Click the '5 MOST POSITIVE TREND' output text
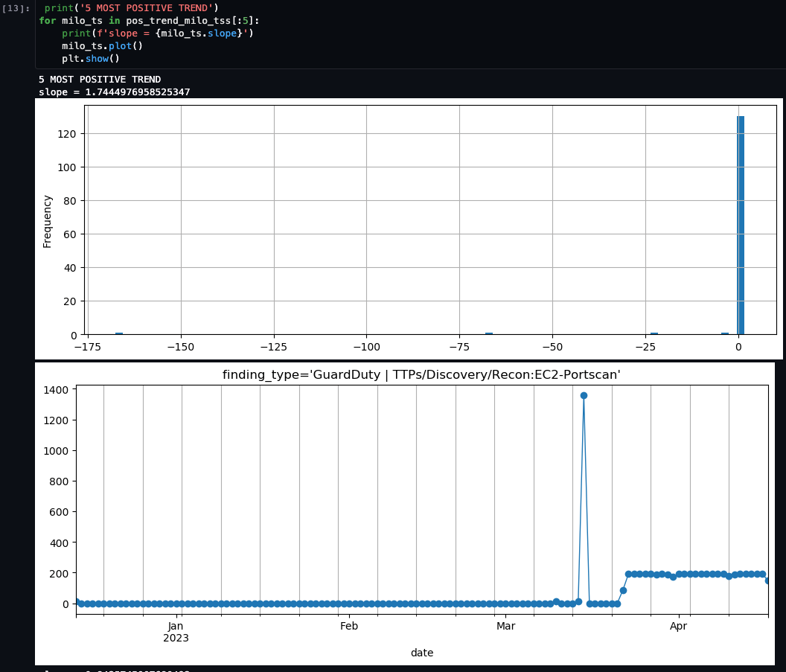Screen dimensions: 786x672 (99, 79)
